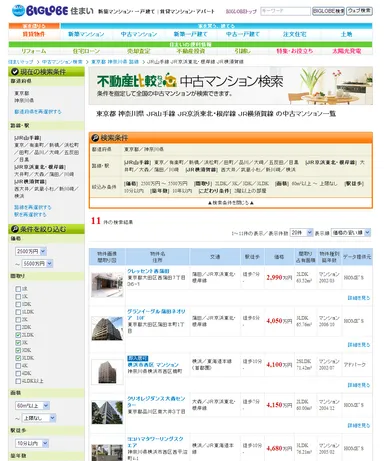
Task: Open the 賃貸物件 tab
Action: click(x=34, y=34)
